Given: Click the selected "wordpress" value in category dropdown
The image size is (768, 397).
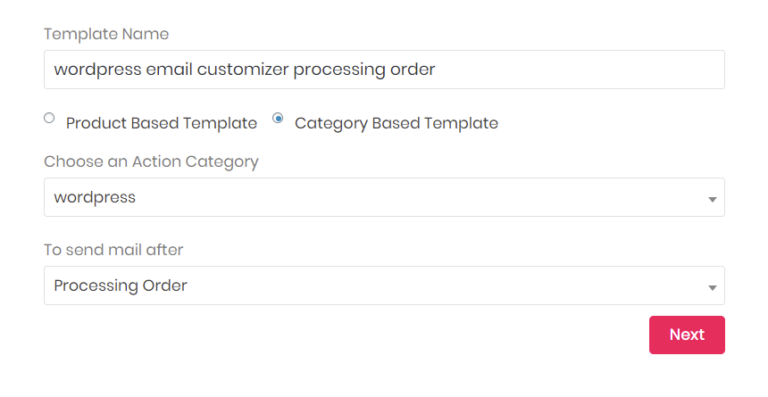Looking at the screenshot, I should tap(95, 197).
